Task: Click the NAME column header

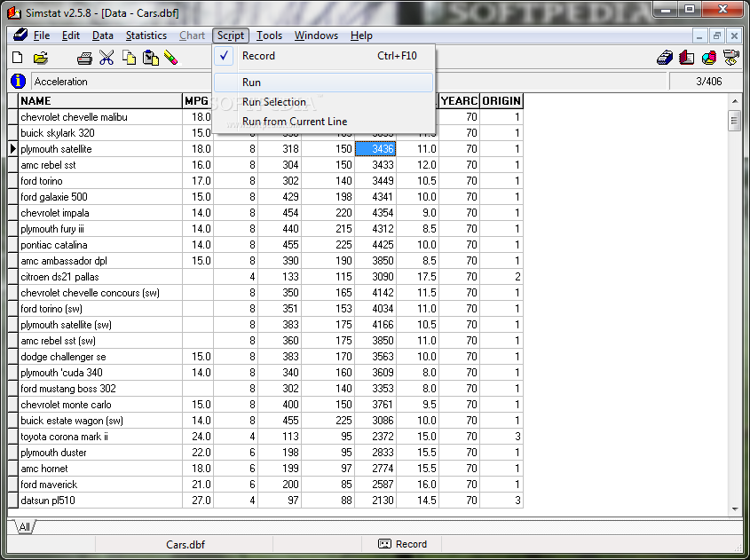Action: [x=100, y=101]
